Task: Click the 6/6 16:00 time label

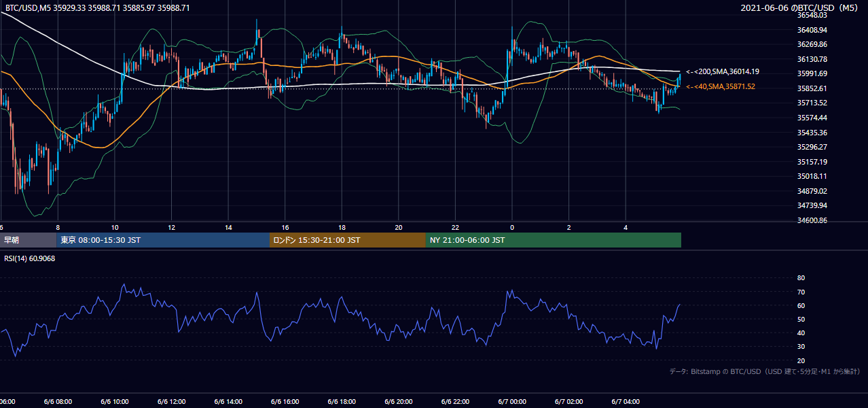Action: click(x=285, y=402)
